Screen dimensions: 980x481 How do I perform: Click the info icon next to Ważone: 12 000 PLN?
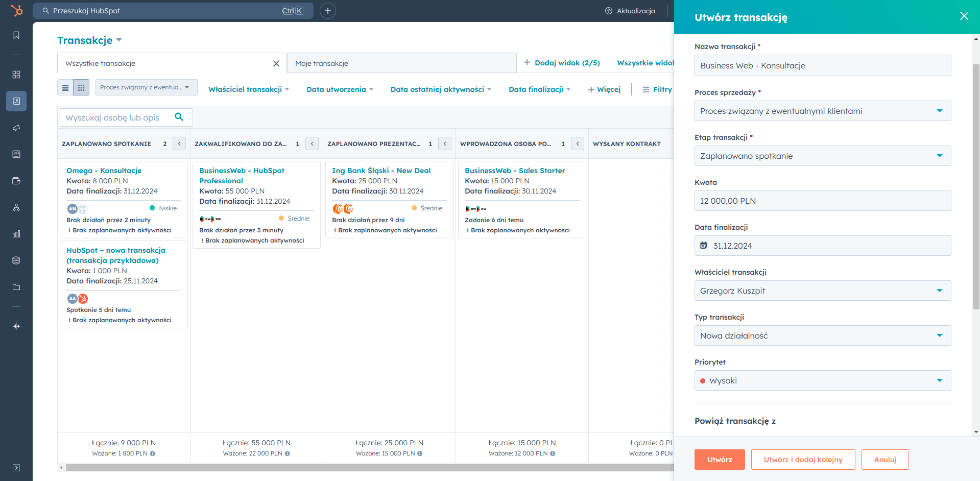[x=553, y=453]
